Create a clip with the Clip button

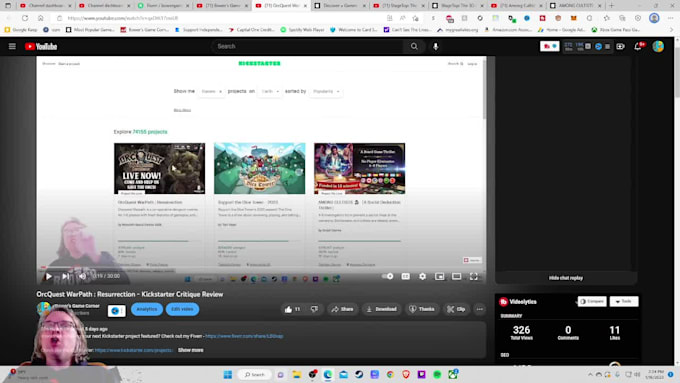456,309
